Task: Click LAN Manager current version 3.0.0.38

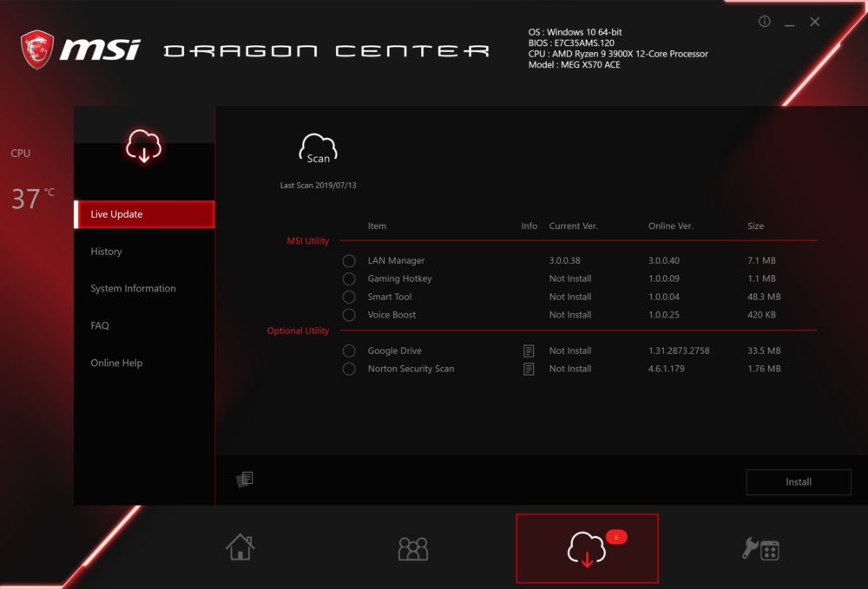Action: pos(565,260)
